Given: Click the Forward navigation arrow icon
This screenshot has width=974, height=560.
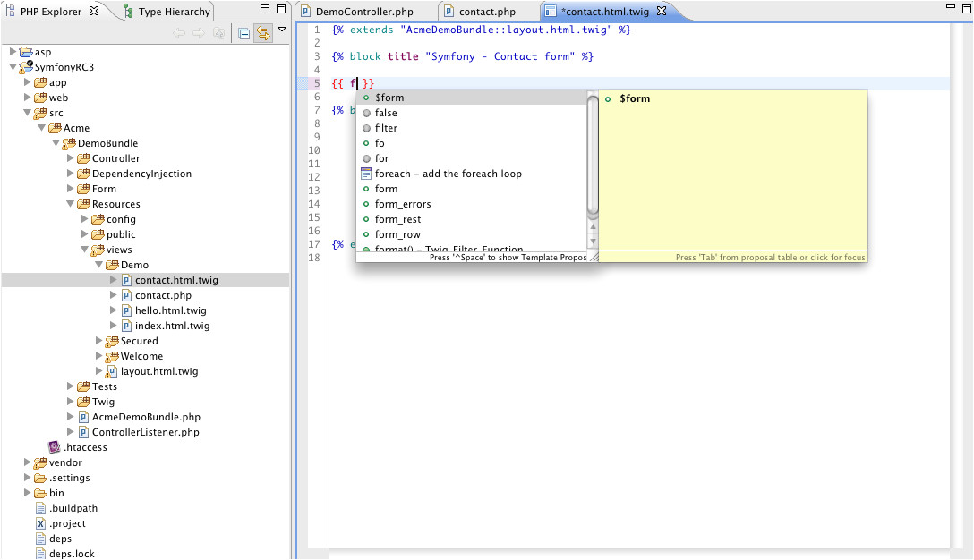Looking at the screenshot, I should [199, 33].
